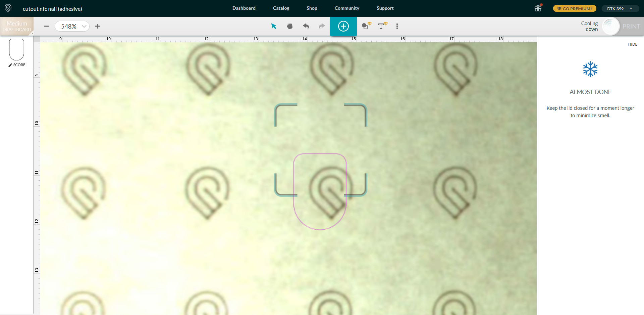Click the Medium Draftboard material selector
The width and height of the screenshot is (644, 315).
point(17,26)
